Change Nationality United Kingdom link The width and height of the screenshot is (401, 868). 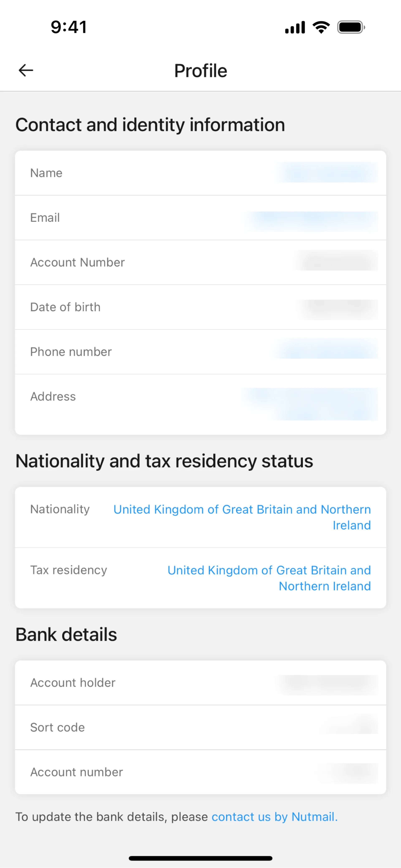[242, 517]
